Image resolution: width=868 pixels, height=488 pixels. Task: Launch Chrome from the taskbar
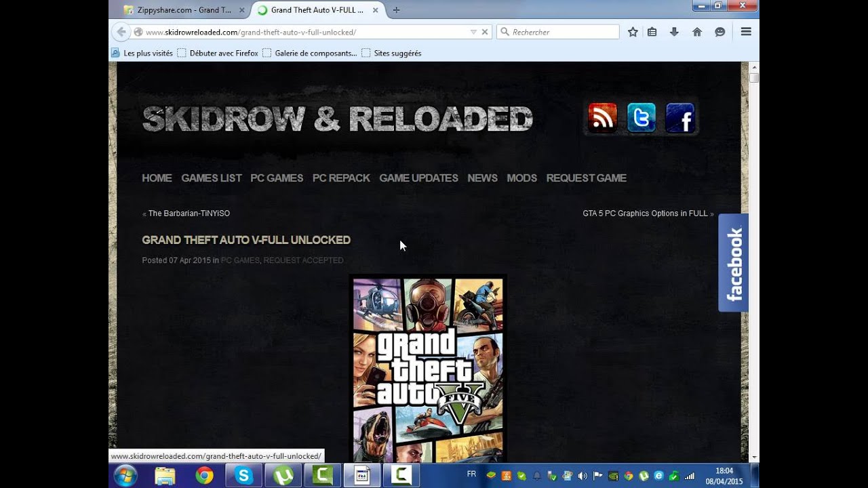(x=204, y=476)
